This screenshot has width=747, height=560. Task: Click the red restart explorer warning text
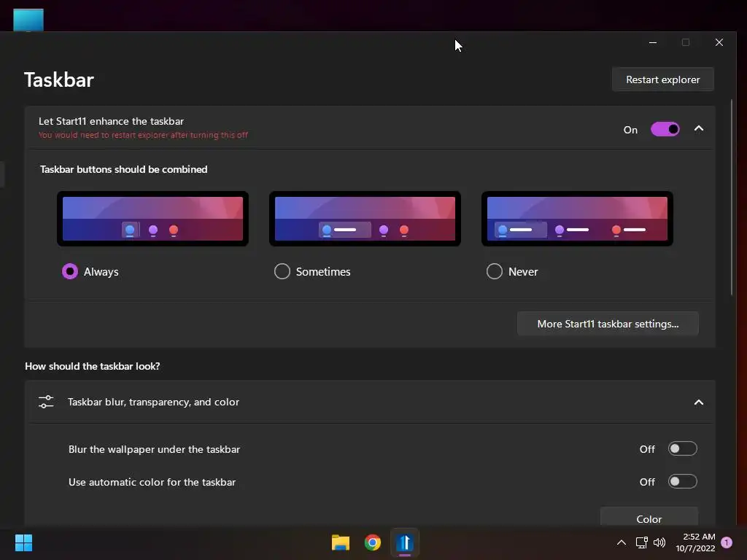tap(143, 135)
